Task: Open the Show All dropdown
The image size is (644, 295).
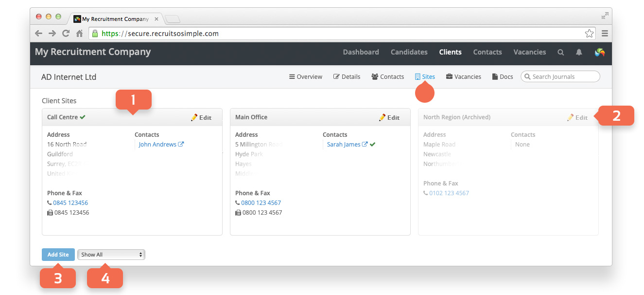Action: coord(111,255)
